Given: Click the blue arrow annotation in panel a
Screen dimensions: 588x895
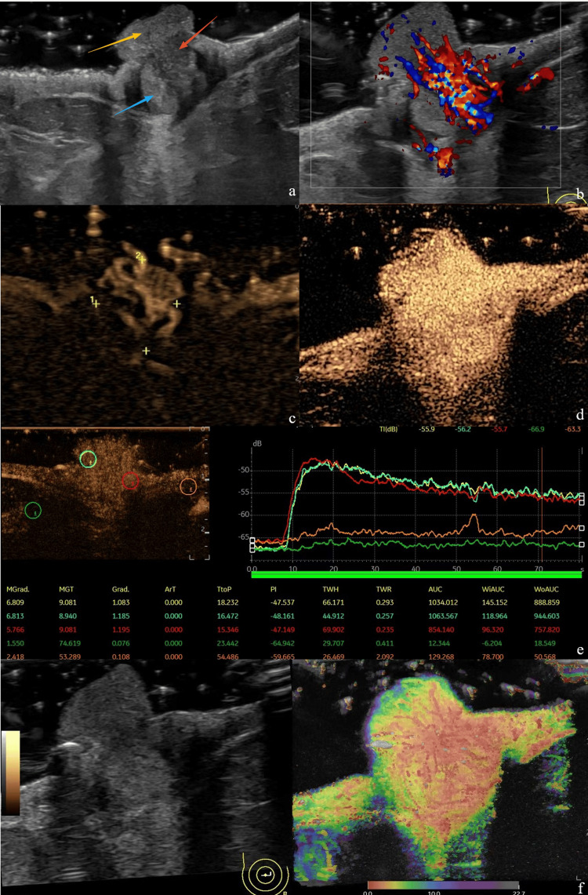Looking at the screenshot, I should click(134, 106).
